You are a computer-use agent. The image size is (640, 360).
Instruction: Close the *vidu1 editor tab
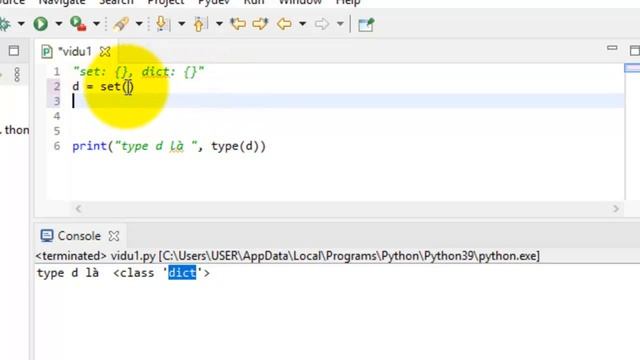click(x=105, y=51)
